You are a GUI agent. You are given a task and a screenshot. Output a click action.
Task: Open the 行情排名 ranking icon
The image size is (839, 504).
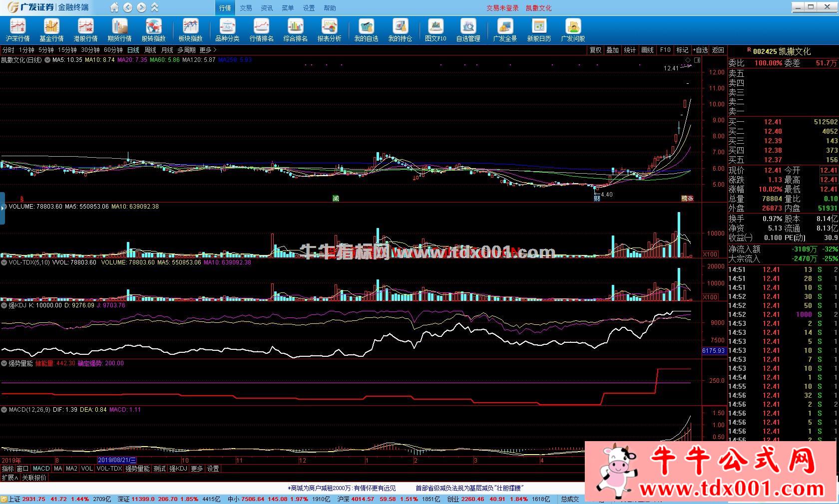261,30
